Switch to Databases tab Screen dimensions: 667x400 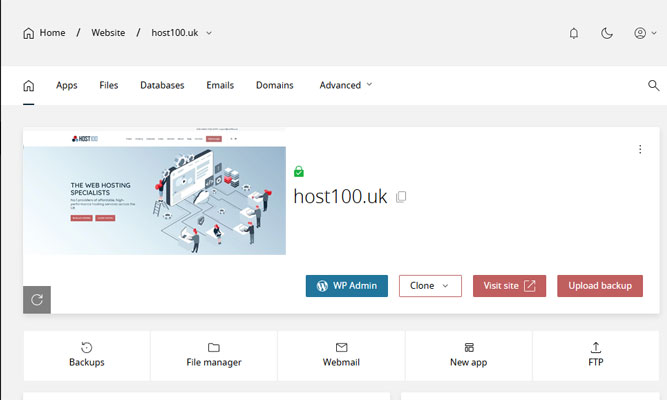(162, 85)
